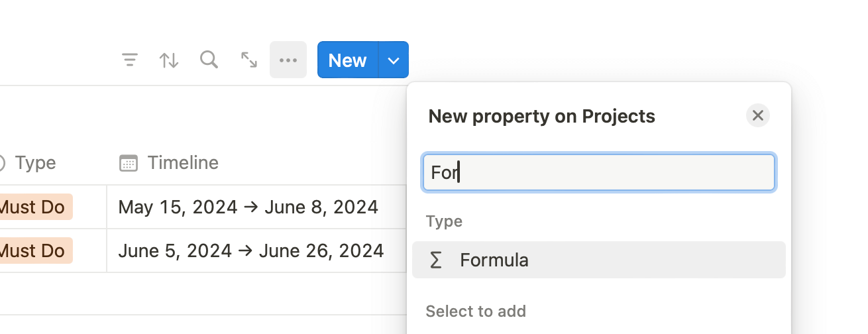Open the Timeline column header menu
868x334 pixels.
tap(183, 163)
